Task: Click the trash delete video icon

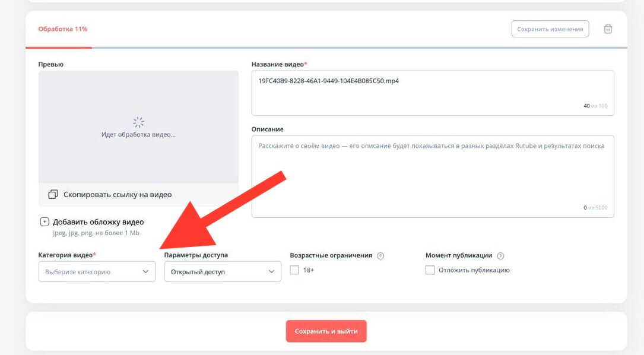Action: pyautogui.click(x=608, y=29)
